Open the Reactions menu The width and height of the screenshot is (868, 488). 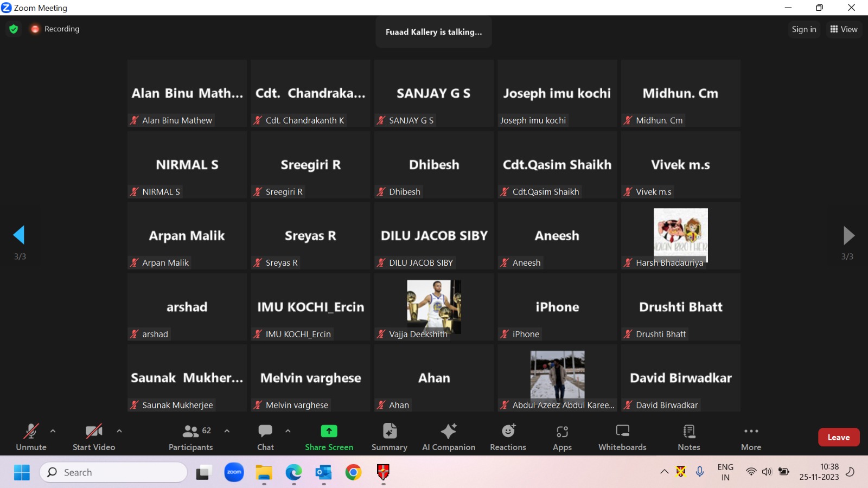tap(508, 437)
